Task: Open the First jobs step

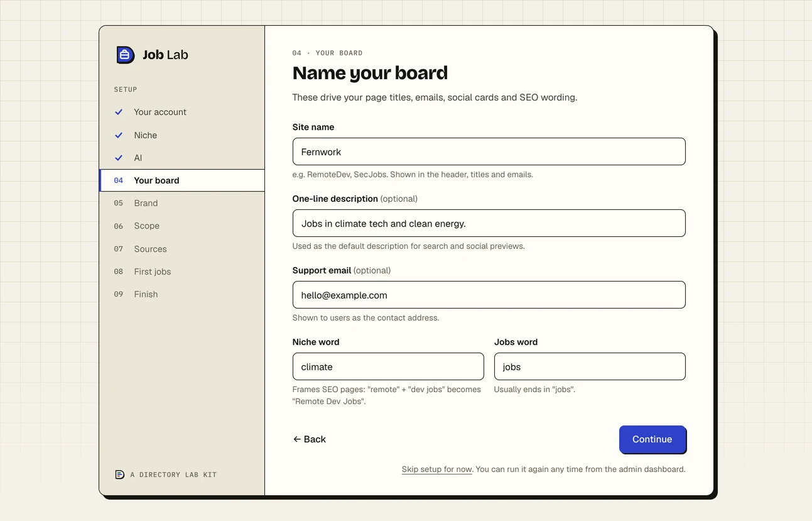Action: click(182, 271)
